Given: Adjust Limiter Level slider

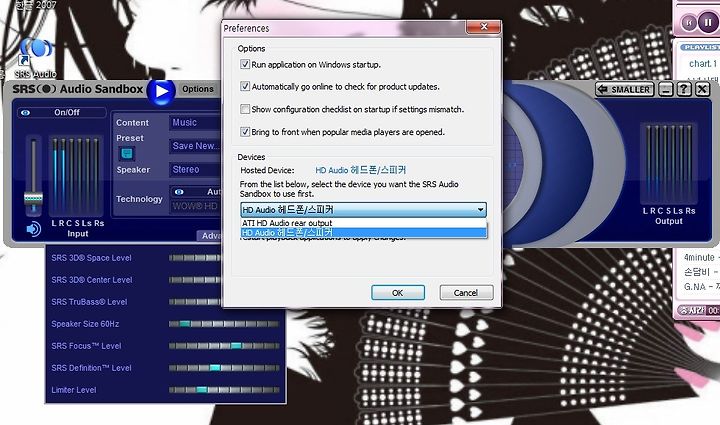Looking at the screenshot, I should pyautogui.click(x=224, y=390).
